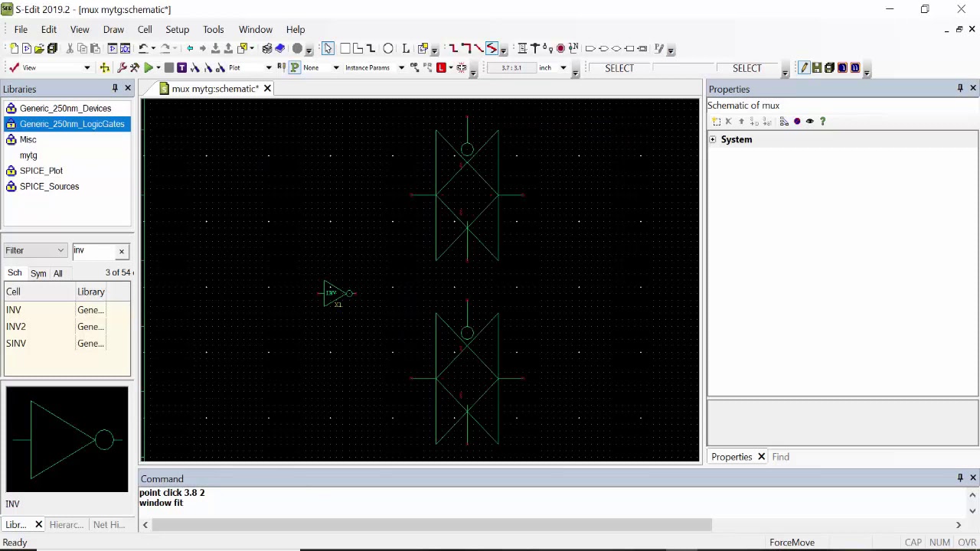Select the Generic_250nm_Devices library
This screenshot has height=551, width=980.
66,108
